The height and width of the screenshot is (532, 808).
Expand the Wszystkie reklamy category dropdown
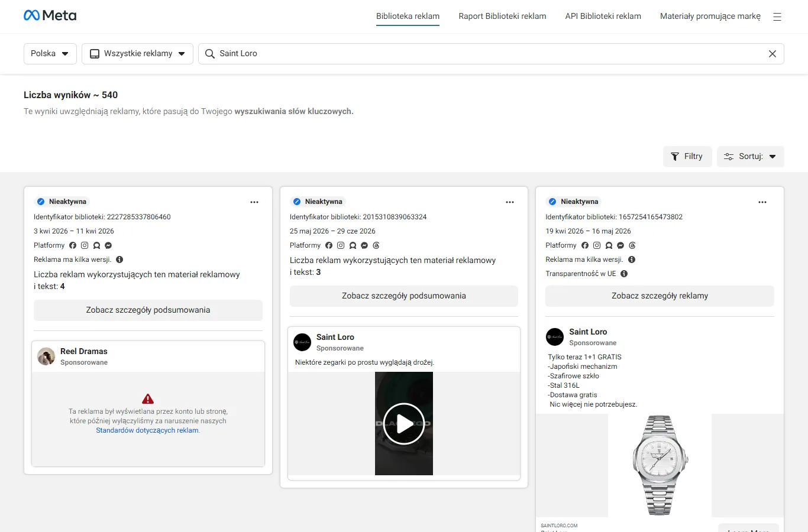tap(137, 54)
